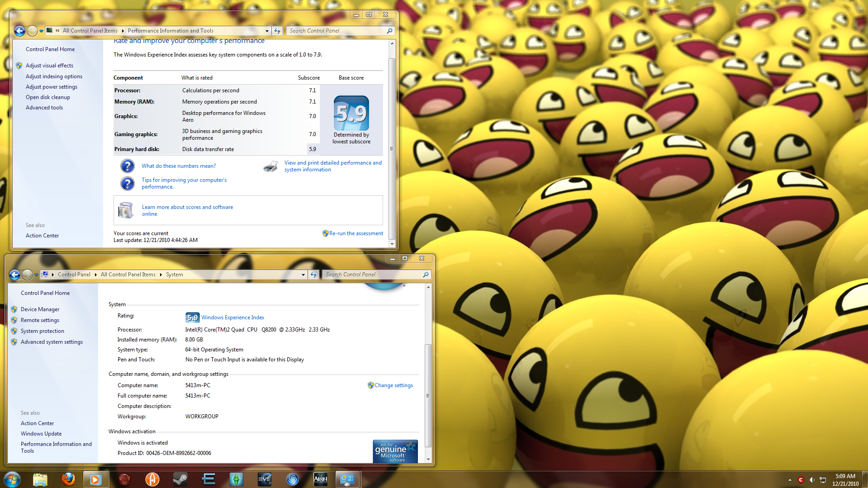Click the red phoenix taskbar icon
Viewport: 868px width, 488px height.
point(124,479)
